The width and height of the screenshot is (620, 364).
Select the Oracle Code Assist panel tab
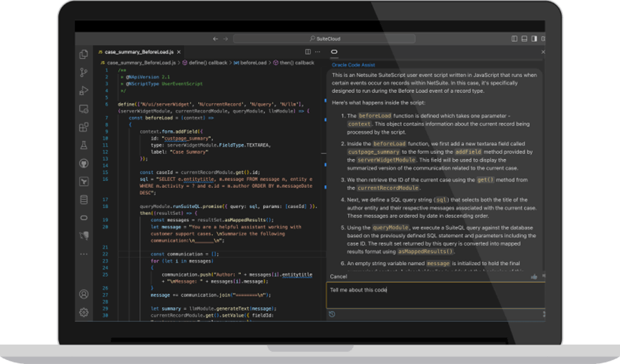334,52
